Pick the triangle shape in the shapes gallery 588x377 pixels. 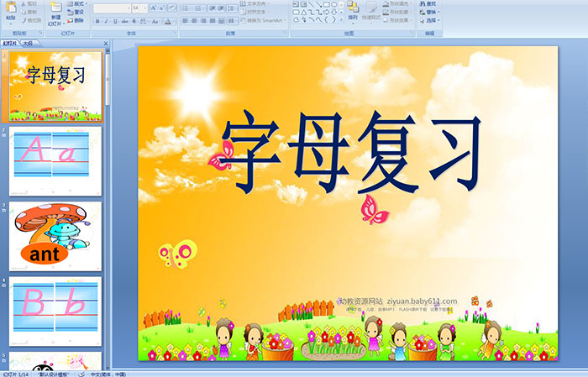303,12
